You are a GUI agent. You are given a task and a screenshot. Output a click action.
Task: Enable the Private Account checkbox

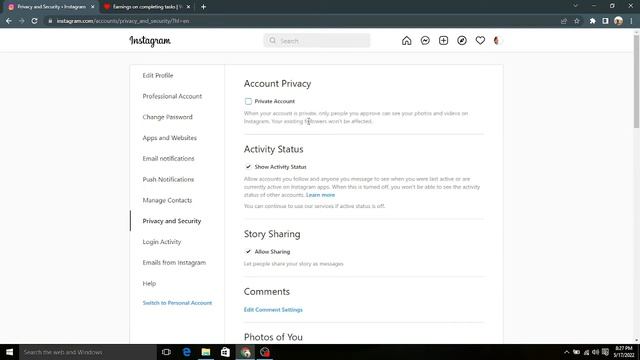[248, 101]
